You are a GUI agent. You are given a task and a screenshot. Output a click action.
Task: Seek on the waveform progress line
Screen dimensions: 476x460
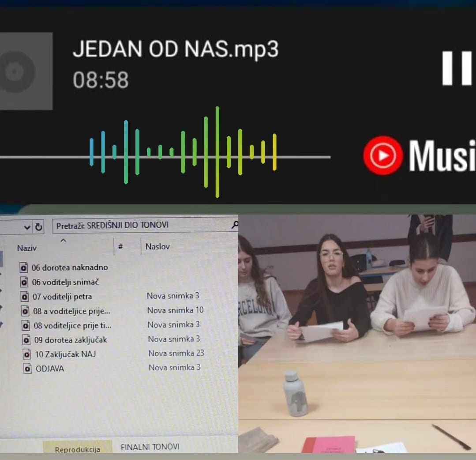165,157
